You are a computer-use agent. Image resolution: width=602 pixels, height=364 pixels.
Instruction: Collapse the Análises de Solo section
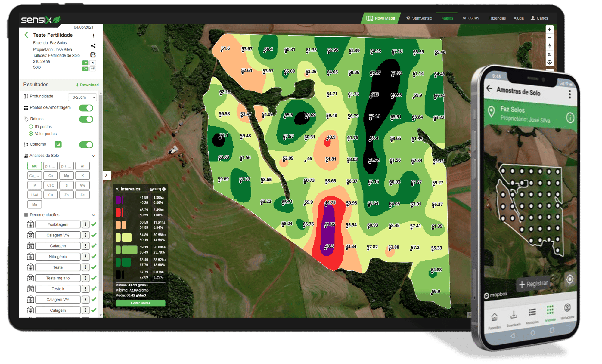click(93, 156)
